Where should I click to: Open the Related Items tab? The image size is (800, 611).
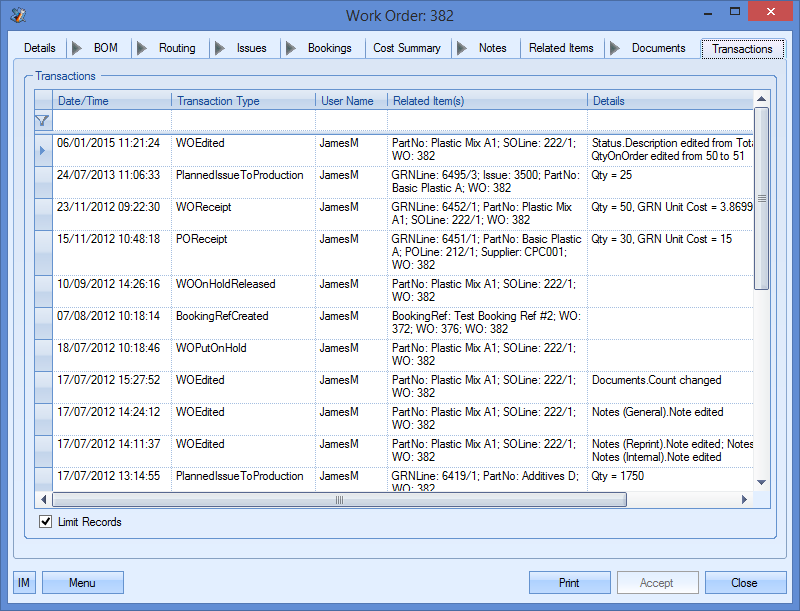coord(560,48)
